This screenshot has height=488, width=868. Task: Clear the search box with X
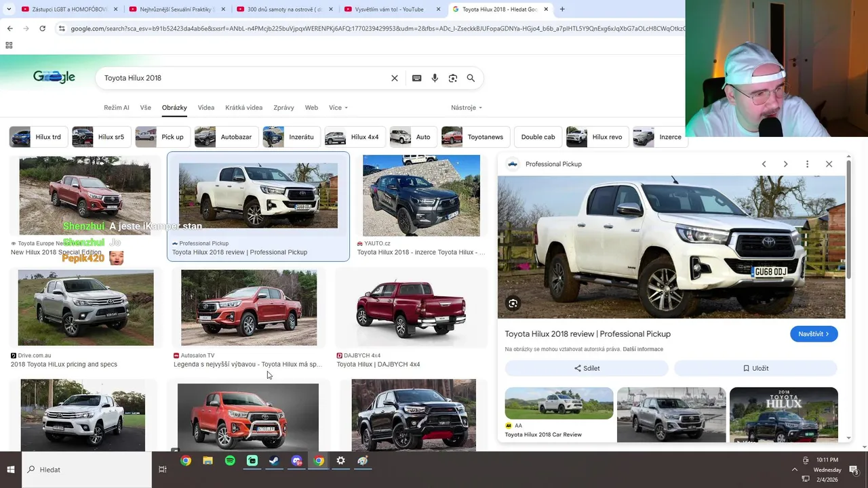coord(395,78)
